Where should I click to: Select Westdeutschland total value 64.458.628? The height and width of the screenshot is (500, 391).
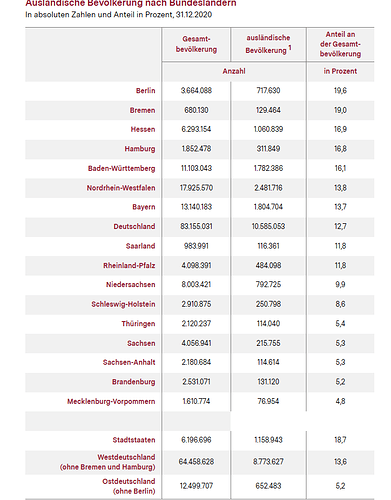(x=196, y=462)
